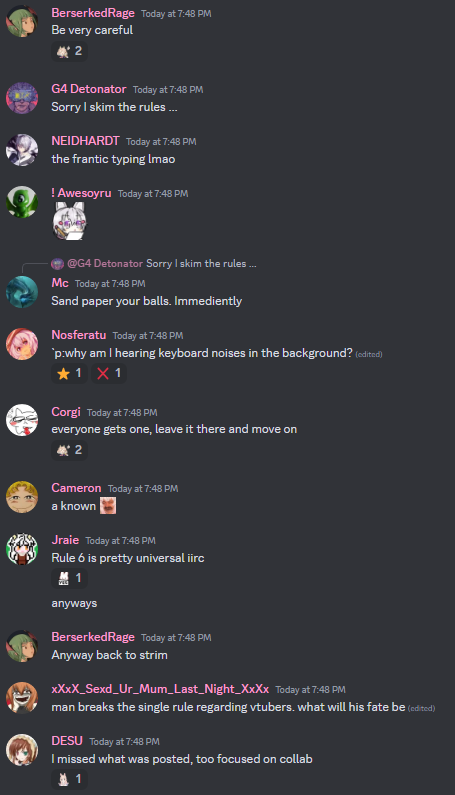Click NEIDHARDT's avatar picture
455x795 pixels.
click(x=22, y=150)
